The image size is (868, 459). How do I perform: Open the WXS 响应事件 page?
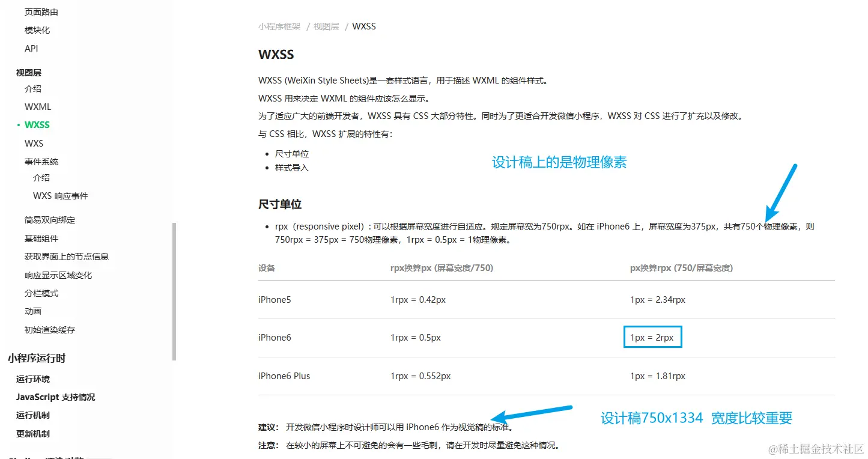pyautogui.click(x=61, y=196)
